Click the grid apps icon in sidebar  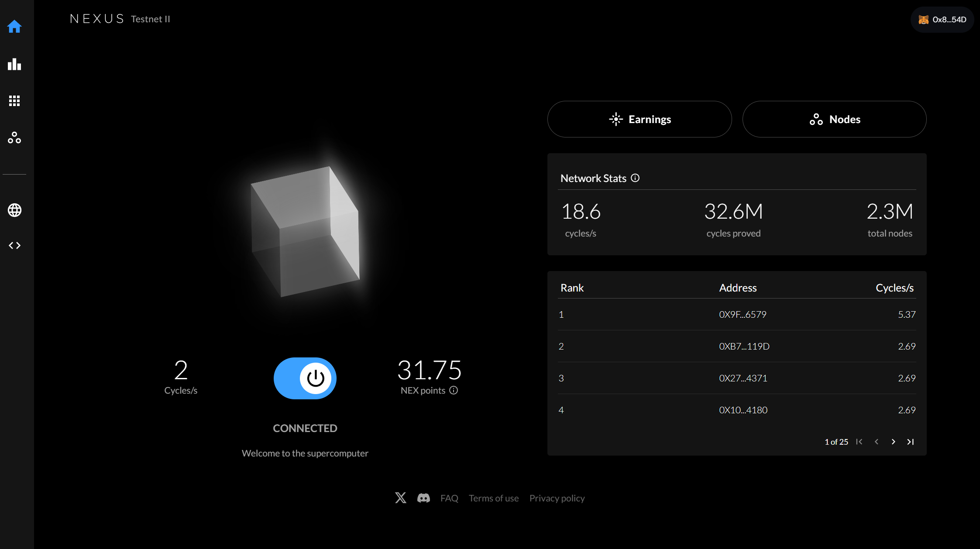pos(14,101)
